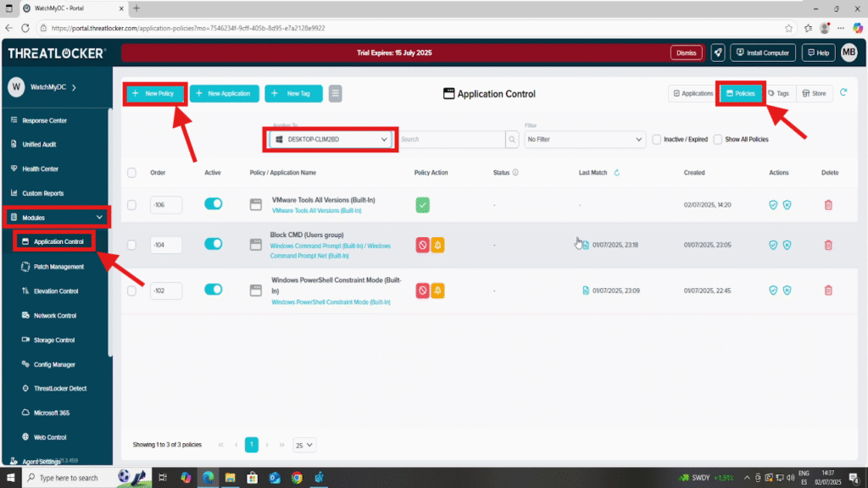Click the refresh icon beside Store tab
868x488 pixels.
(843, 93)
